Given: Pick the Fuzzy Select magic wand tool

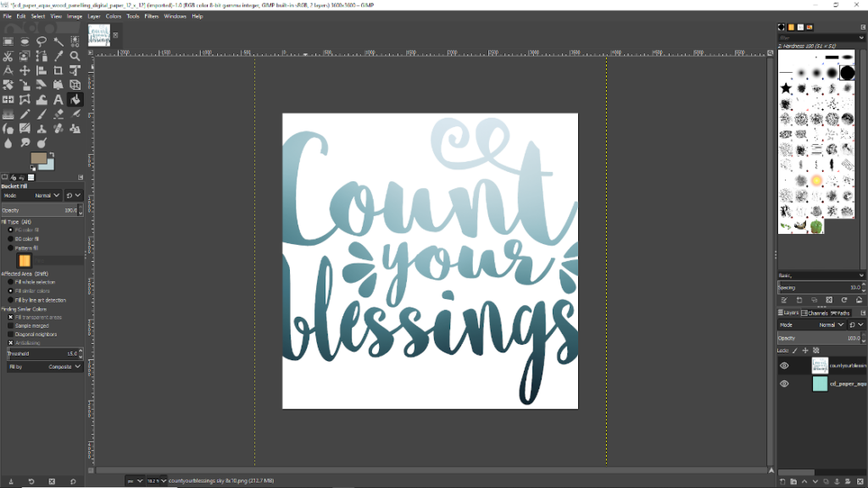Looking at the screenshot, I should (58, 41).
